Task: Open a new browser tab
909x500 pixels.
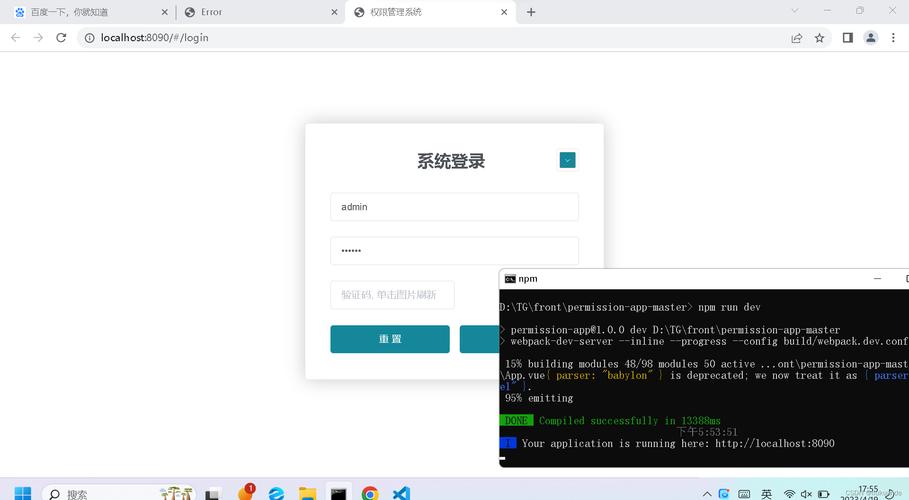Action: pyautogui.click(x=531, y=12)
